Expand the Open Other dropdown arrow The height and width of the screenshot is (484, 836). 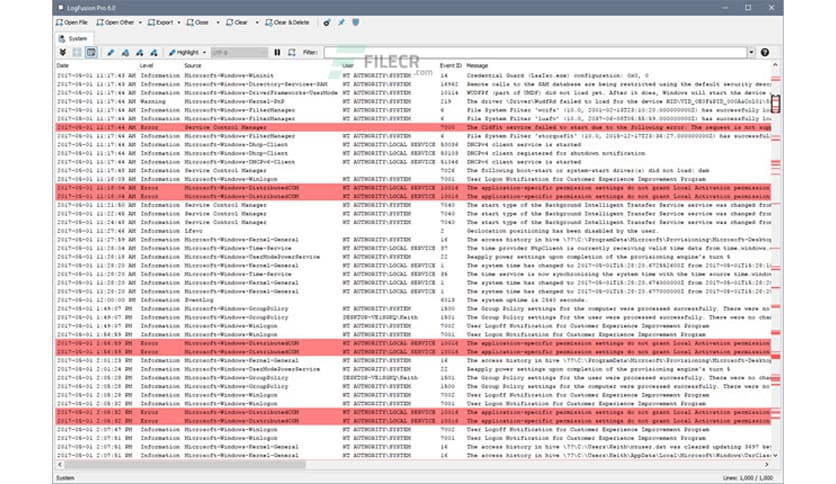click(138, 20)
